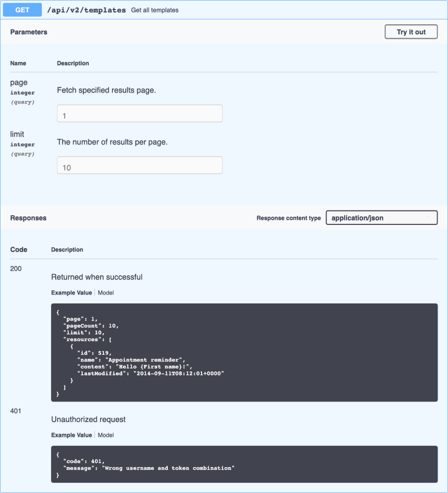The image size is (448, 493).
Task: Select Example Value tab under 200 response
Action: pyautogui.click(x=71, y=292)
